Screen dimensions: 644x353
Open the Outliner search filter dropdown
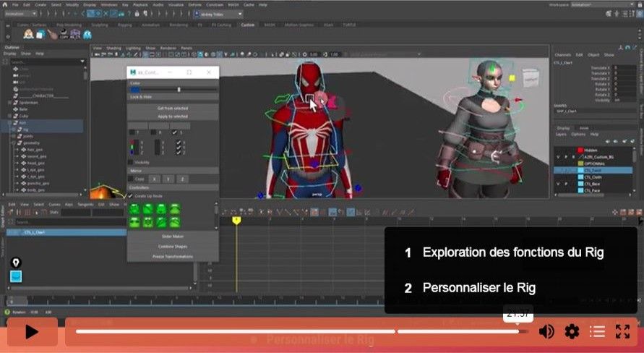[x=82, y=61]
